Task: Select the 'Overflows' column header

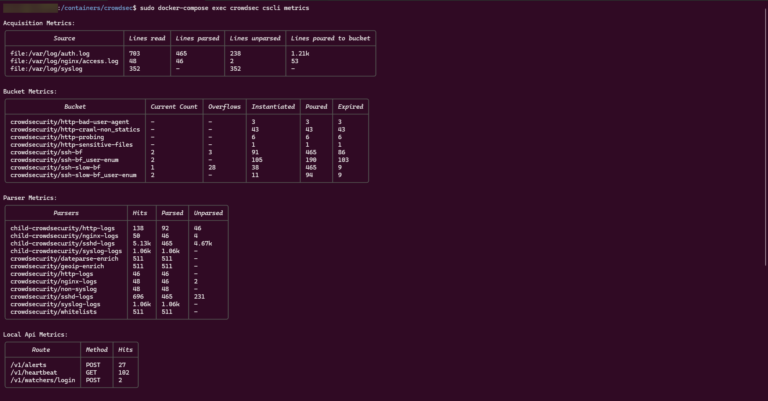Action: point(224,107)
